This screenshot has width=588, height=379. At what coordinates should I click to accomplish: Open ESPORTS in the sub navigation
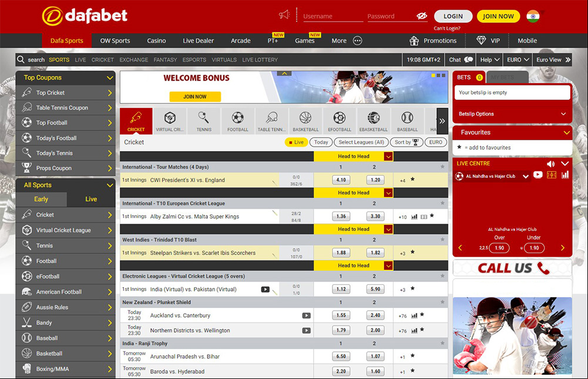[194, 60]
